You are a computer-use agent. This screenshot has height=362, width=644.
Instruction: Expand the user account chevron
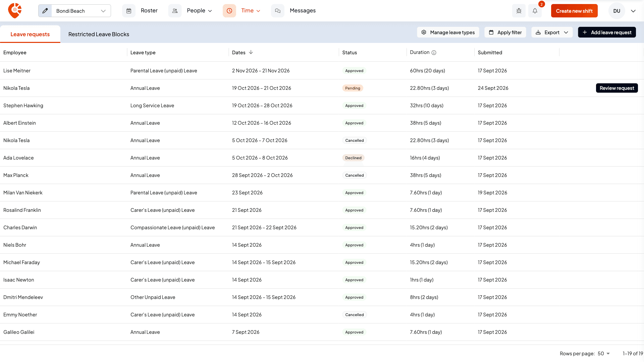pyautogui.click(x=633, y=11)
